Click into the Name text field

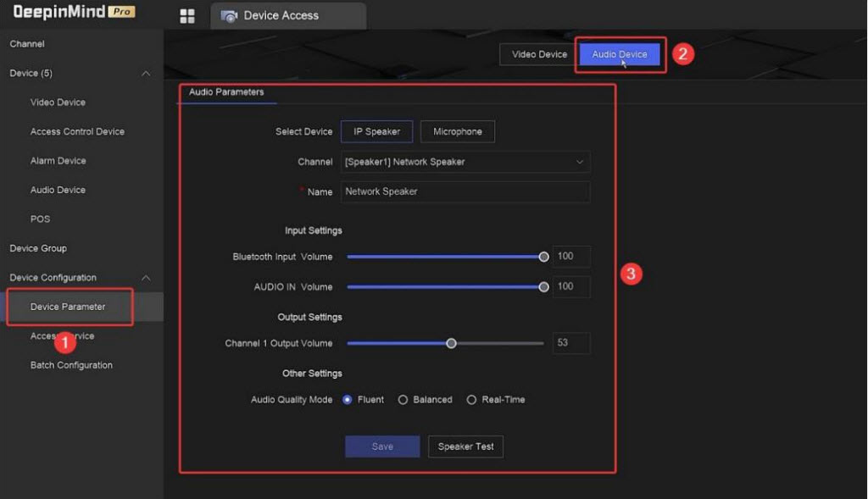[x=465, y=191]
